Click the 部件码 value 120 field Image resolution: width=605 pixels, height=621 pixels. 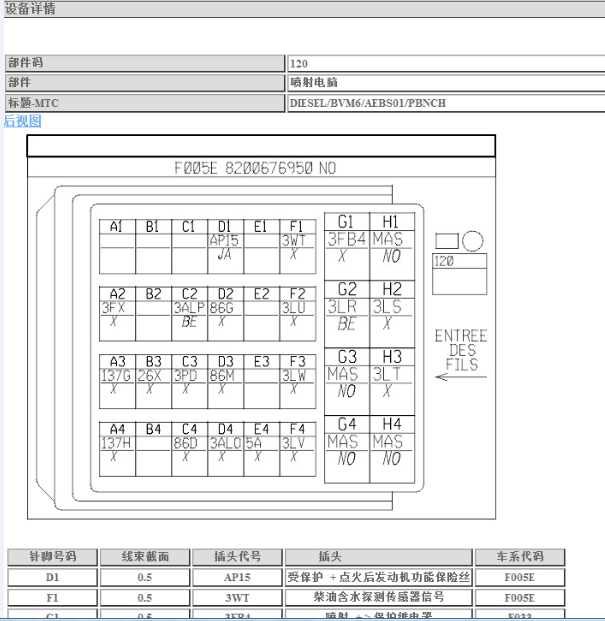(446, 63)
